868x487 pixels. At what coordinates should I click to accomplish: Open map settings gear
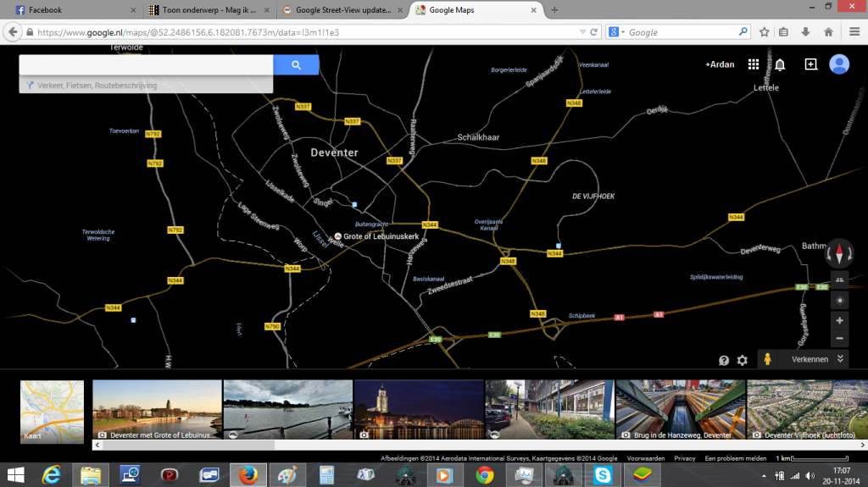(x=743, y=360)
